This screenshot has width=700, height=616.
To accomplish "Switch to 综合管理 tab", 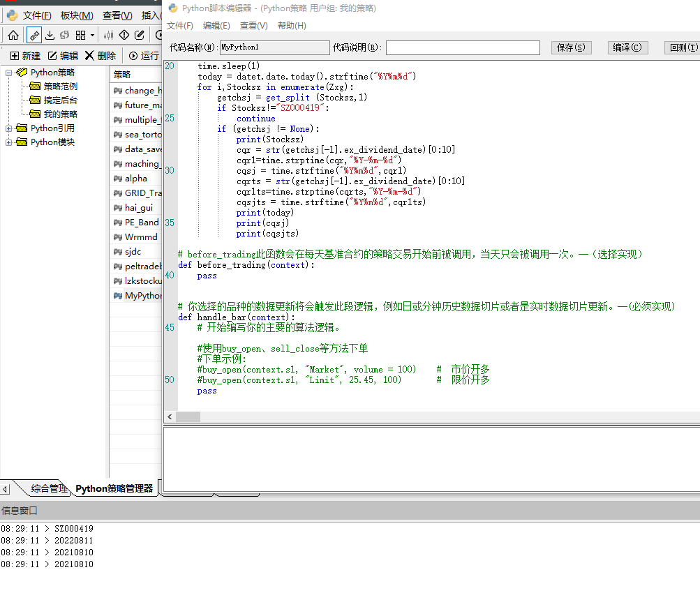I will (49, 488).
